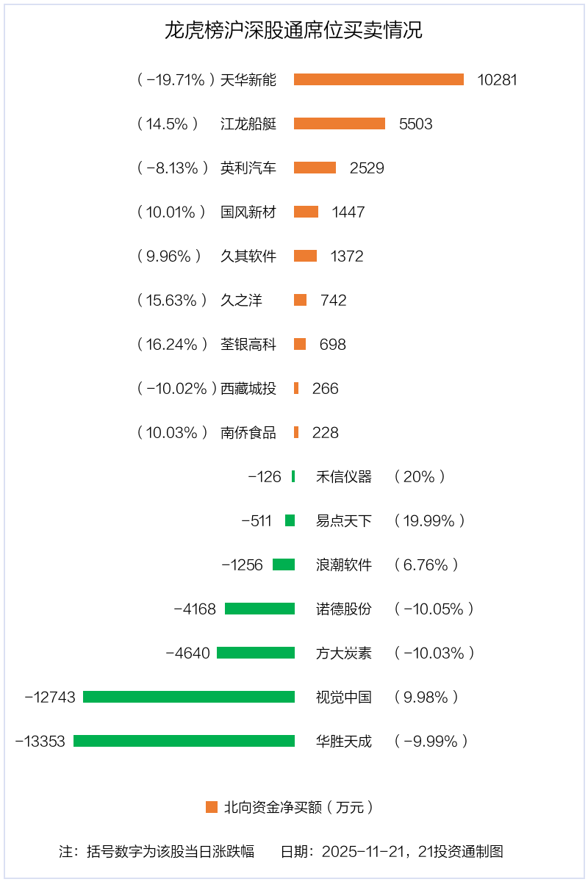Select the 西藏城投 stock label
The height and width of the screenshot is (882, 588).
[x=248, y=388]
